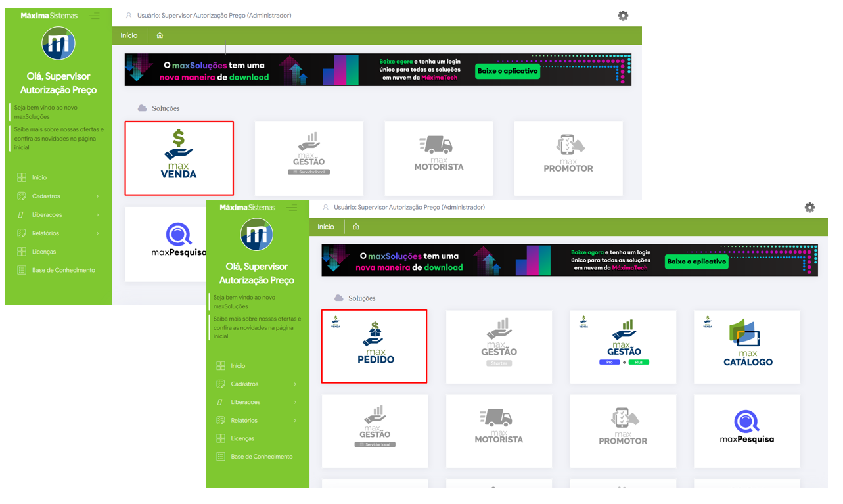Image resolution: width=843 pixels, height=504 pixels.
Task: Click Baixe o aplicativo in front window banner
Action: click(x=696, y=262)
